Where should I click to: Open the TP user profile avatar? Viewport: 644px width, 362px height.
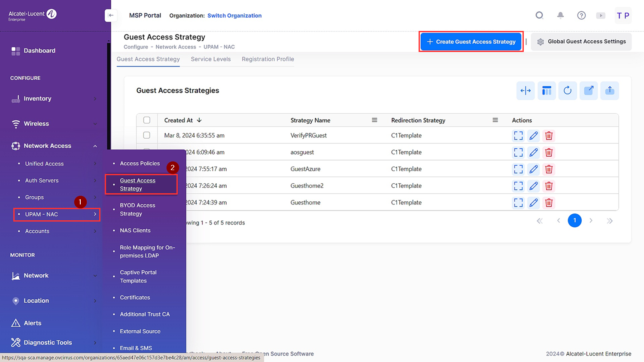tap(623, 15)
